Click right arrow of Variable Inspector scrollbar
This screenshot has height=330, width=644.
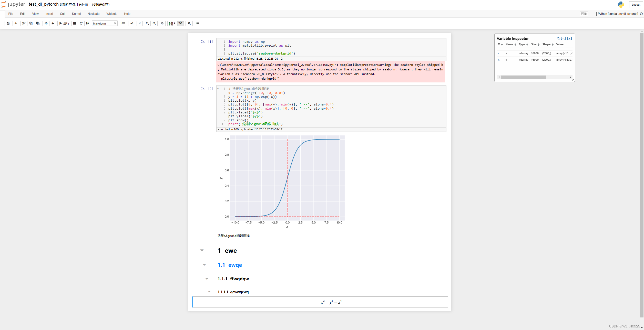570,77
